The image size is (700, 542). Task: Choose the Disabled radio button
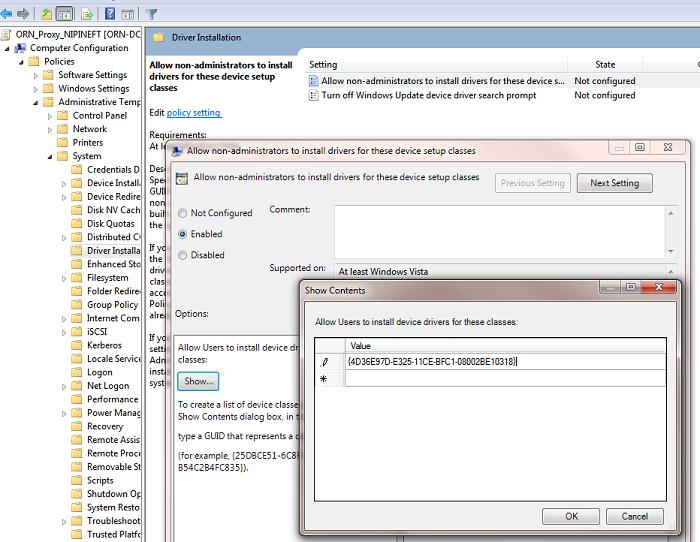182,255
